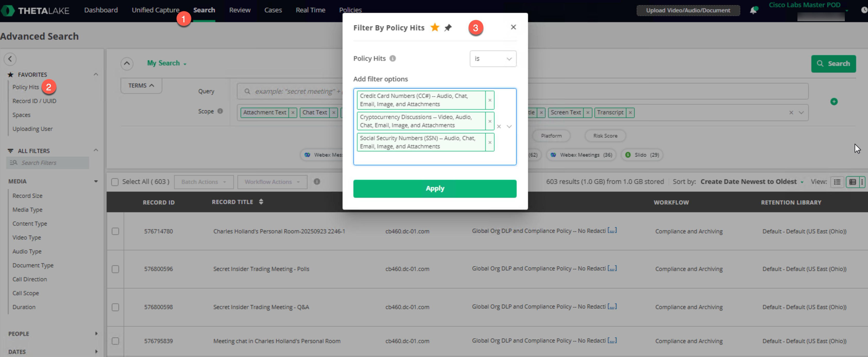Open the Unified Capture menu
Viewport: 868px width, 357px height.
coord(155,10)
